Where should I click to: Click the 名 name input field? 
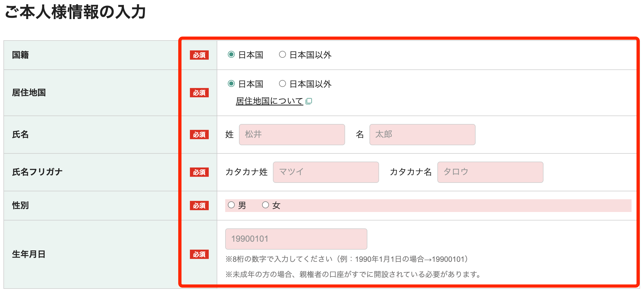(x=422, y=134)
